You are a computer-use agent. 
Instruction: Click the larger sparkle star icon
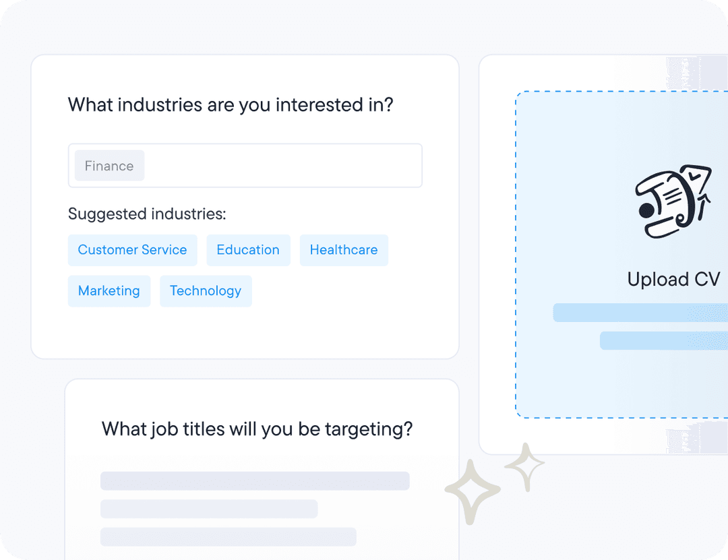[473, 492]
